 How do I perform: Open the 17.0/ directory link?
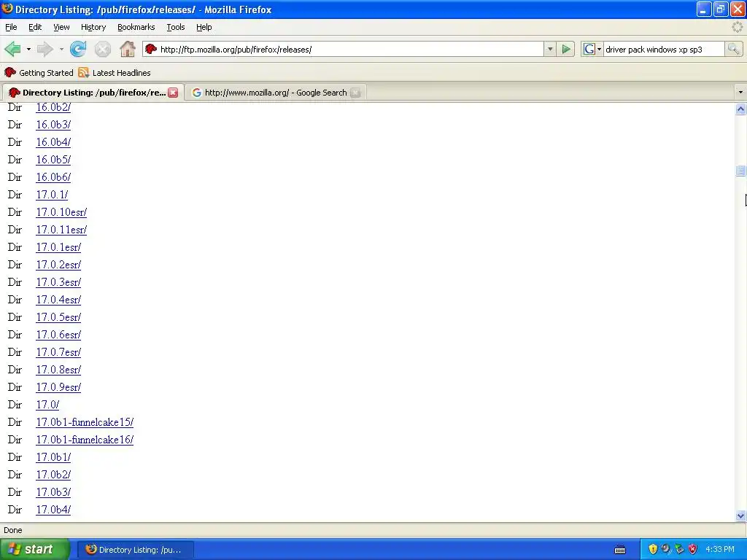[47, 405]
